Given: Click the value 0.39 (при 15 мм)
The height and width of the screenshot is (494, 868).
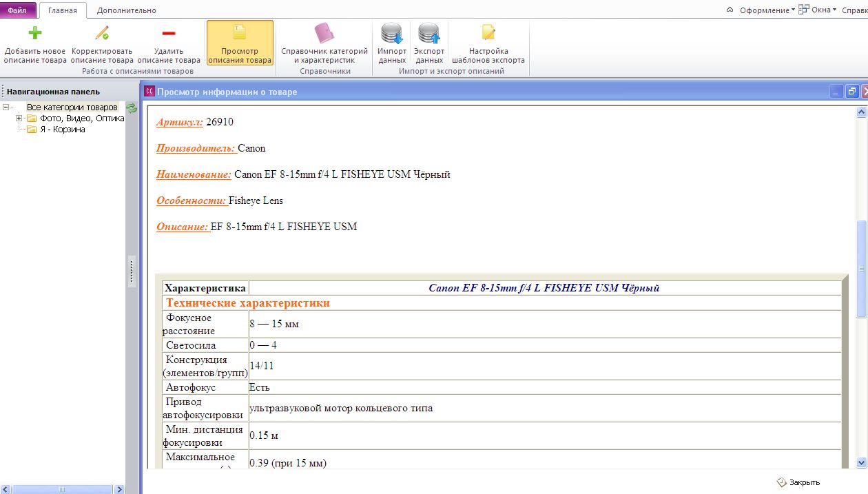Looking at the screenshot, I should 288,463.
